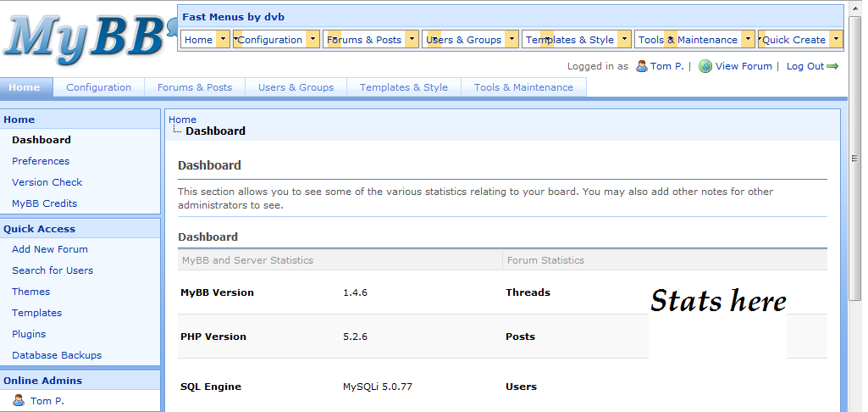
Task: Open Database Backups from Quick Access
Action: coord(57,355)
